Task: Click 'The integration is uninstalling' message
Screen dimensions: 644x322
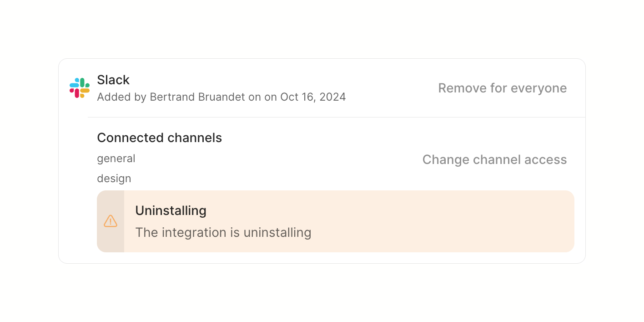Action: [223, 232]
